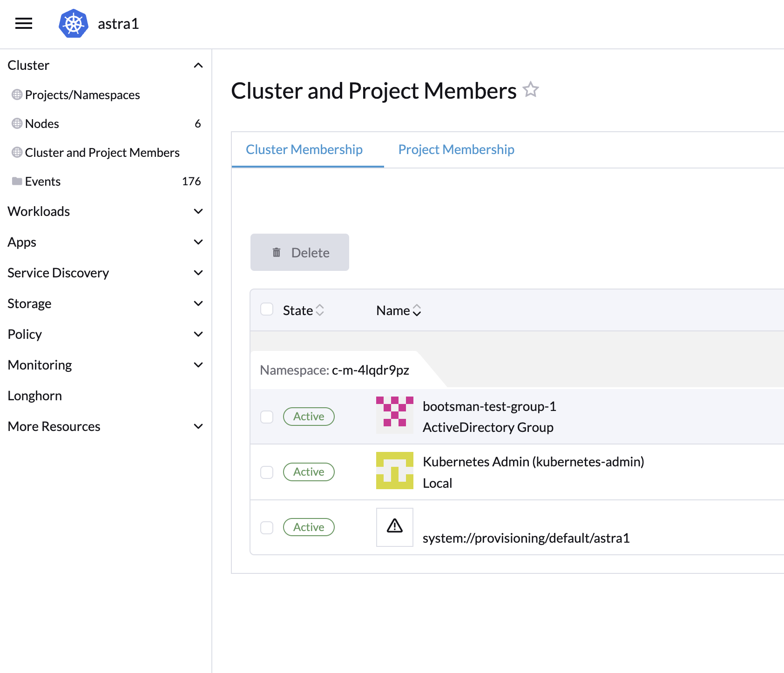The width and height of the screenshot is (784, 673).
Task: Open Longhorn from the sidebar
Action: coord(35,396)
